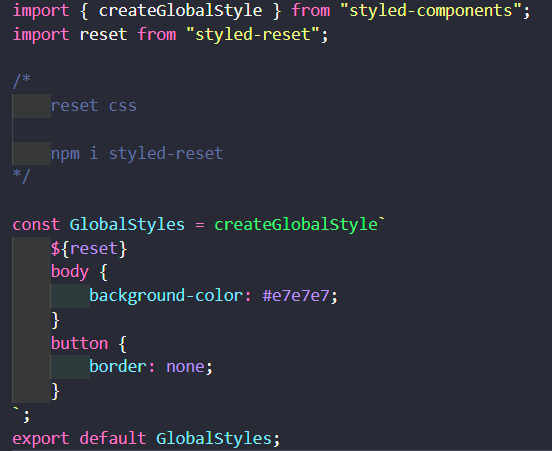Click the none value after border
Screen dimensions: 552x451
(185, 367)
